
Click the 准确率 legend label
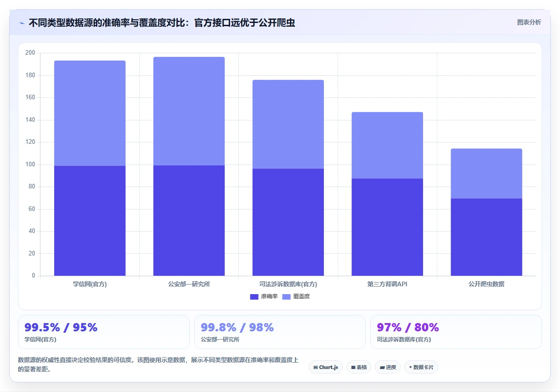tap(269, 297)
